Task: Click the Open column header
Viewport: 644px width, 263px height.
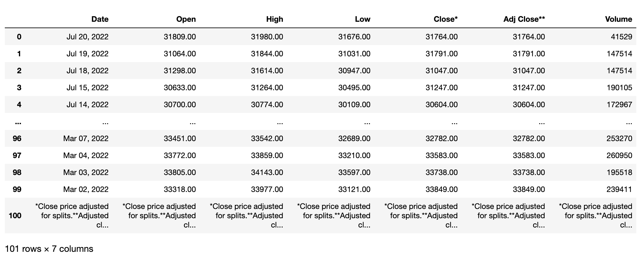Action: click(x=186, y=19)
